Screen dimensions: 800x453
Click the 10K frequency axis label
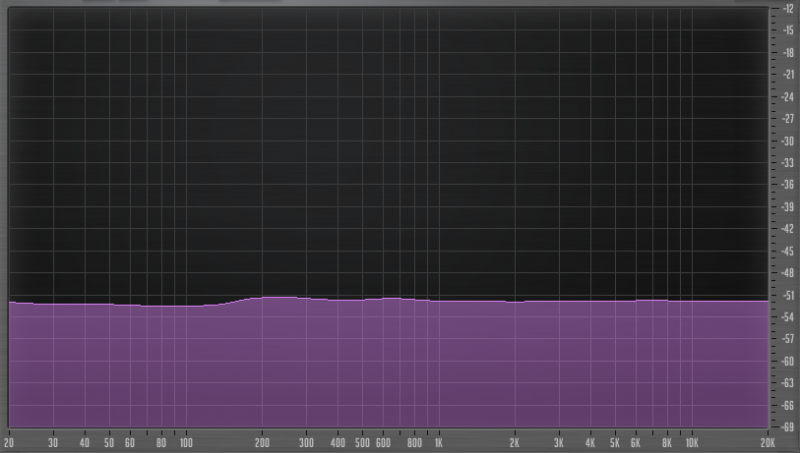click(x=691, y=442)
